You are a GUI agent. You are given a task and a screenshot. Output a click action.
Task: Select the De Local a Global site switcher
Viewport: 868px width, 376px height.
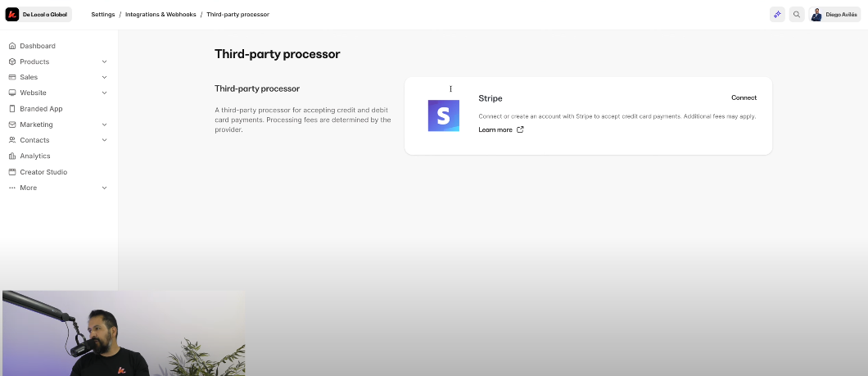[45, 14]
